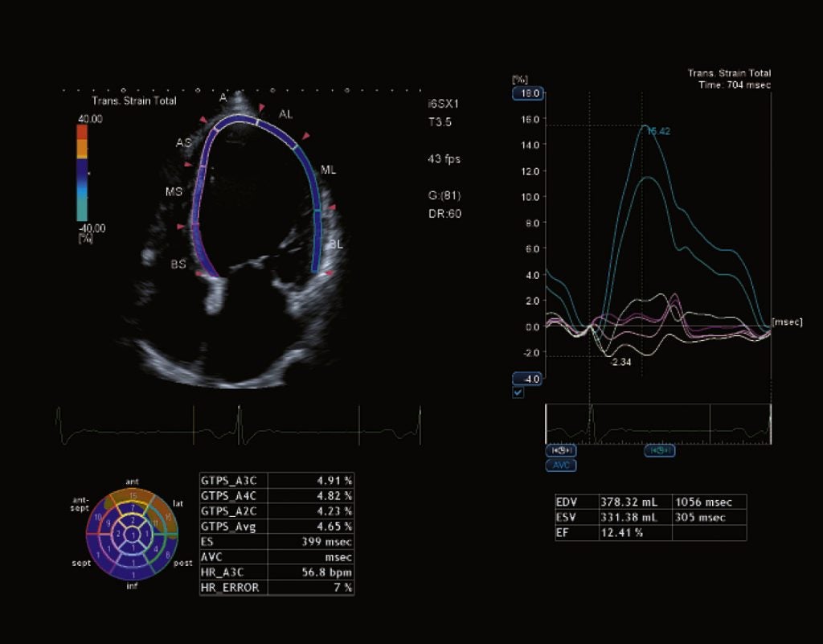
Task: Click the AVC marker button
Action: [561, 465]
